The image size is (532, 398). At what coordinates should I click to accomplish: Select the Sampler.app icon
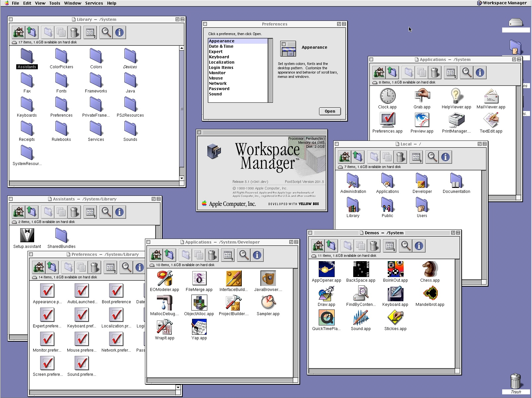pos(268,303)
